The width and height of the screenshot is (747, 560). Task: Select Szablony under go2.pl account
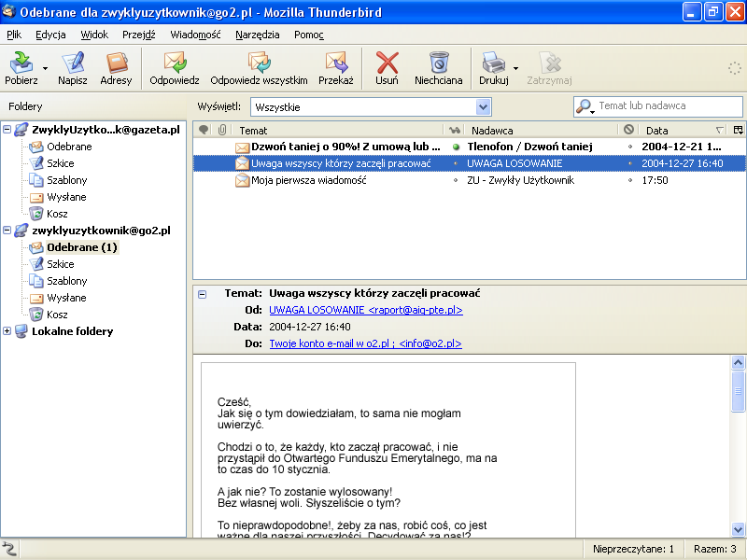pyautogui.click(x=66, y=281)
